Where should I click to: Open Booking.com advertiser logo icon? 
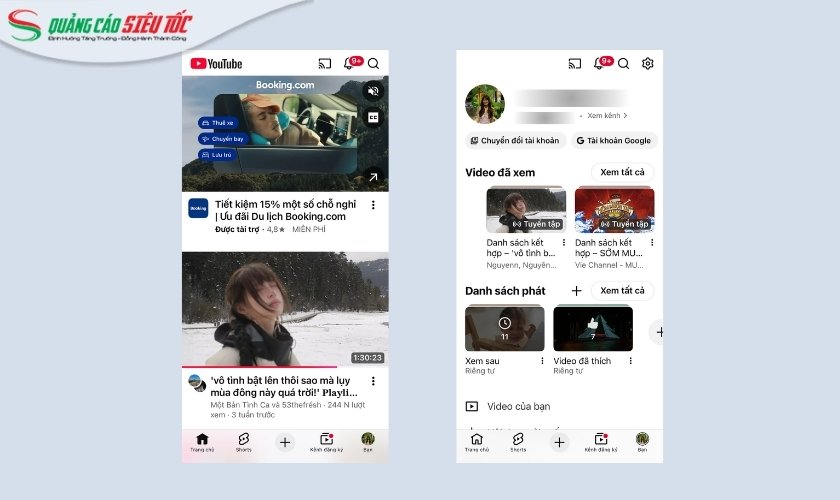[198, 208]
